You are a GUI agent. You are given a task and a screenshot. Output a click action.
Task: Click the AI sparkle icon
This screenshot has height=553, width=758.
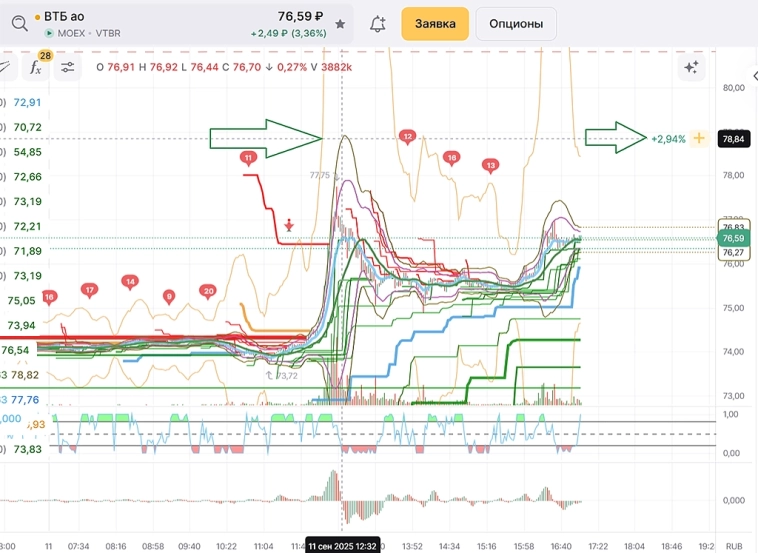point(690,68)
